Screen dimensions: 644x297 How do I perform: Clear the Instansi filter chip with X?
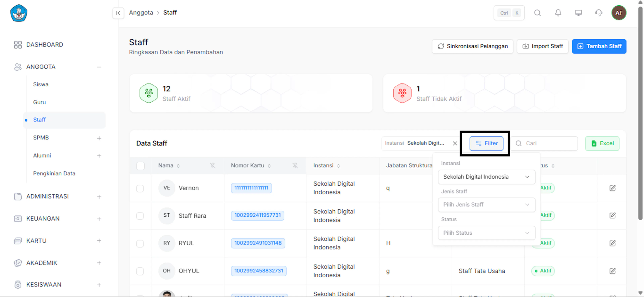pyautogui.click(x=455, y=143)
